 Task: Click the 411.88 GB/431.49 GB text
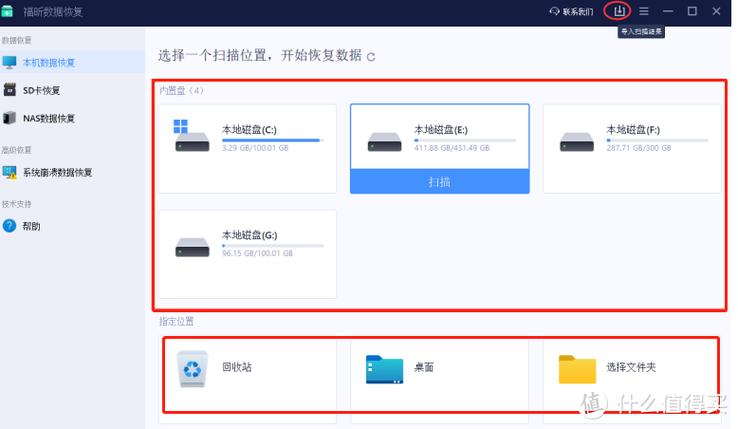452,148
